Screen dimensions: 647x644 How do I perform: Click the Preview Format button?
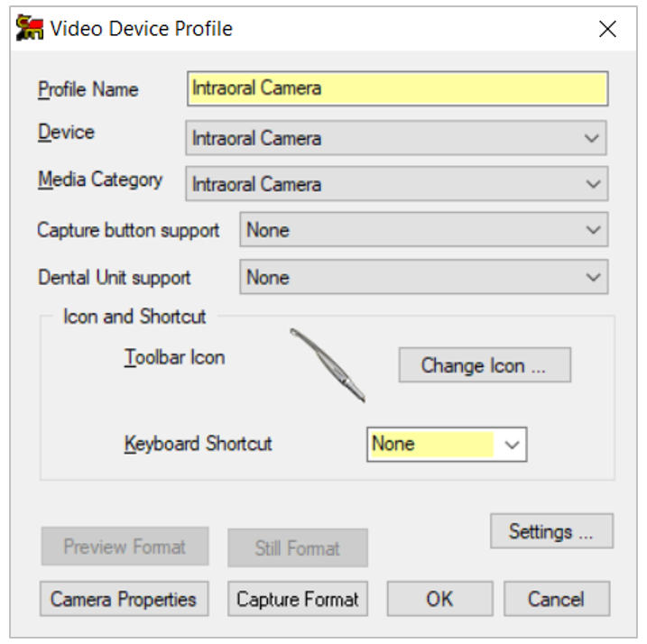(125, 547)
